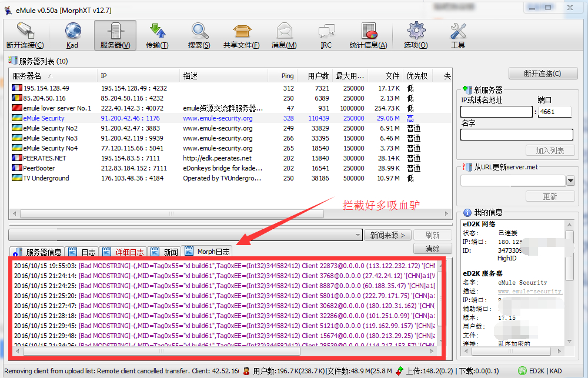
Task: Click the upload/download arrows status icon
Action: [x=399, y=371]
